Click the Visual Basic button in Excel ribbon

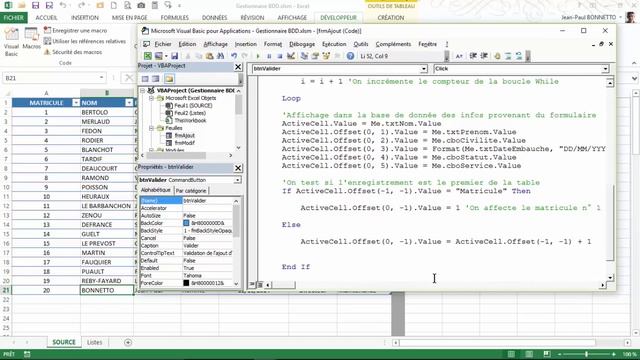pos(11,42)
